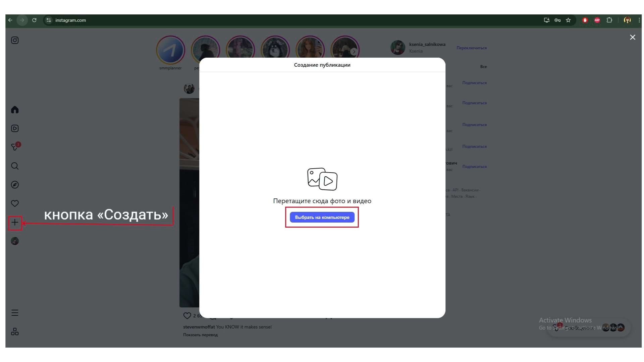Click first 'Подписаться' follow link
This screenshot has height=362, width=644.
point(474,83)
